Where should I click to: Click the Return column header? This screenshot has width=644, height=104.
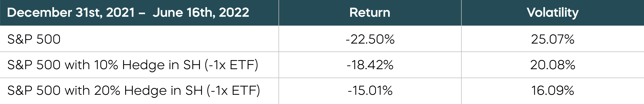point(370,12)
